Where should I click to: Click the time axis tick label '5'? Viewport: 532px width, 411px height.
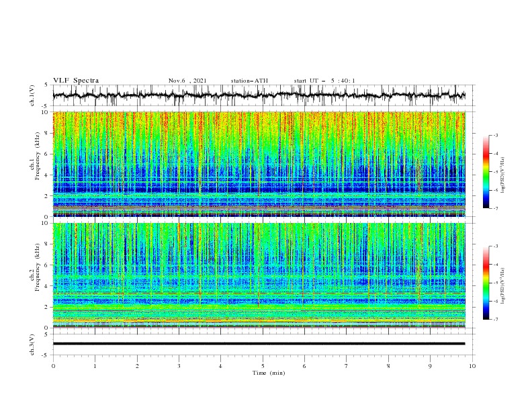(263, 366)
